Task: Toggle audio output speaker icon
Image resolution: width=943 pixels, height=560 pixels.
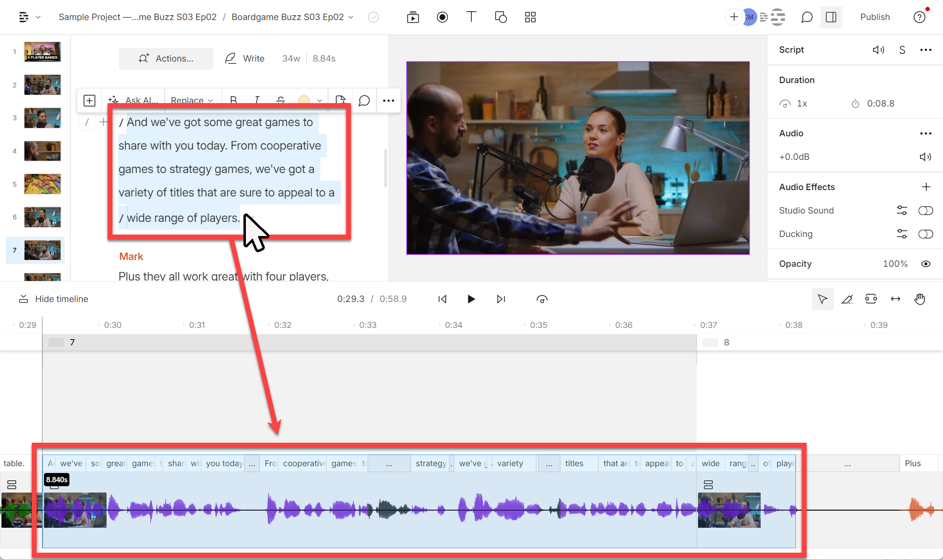Action: pyautogui.click(x=924, y=157)
